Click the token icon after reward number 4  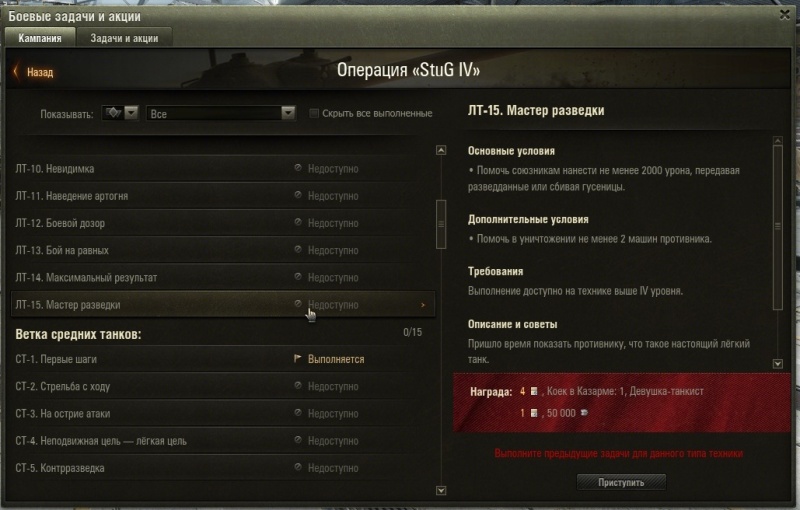[534, 391]
